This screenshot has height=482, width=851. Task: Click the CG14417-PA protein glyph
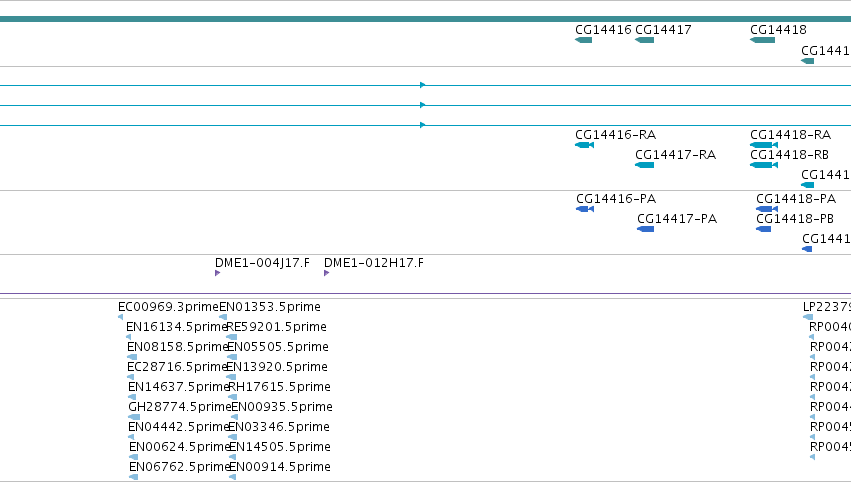click(x=645, y=229)
